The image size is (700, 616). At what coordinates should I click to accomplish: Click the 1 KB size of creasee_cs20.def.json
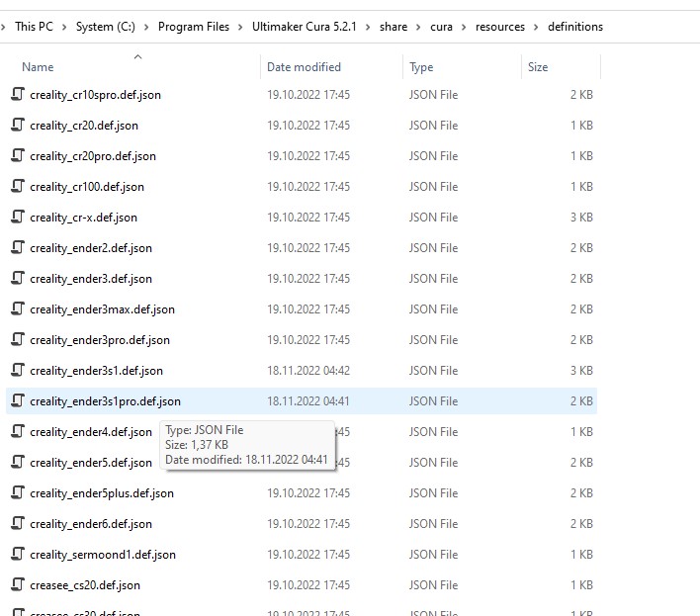(581, 585)
